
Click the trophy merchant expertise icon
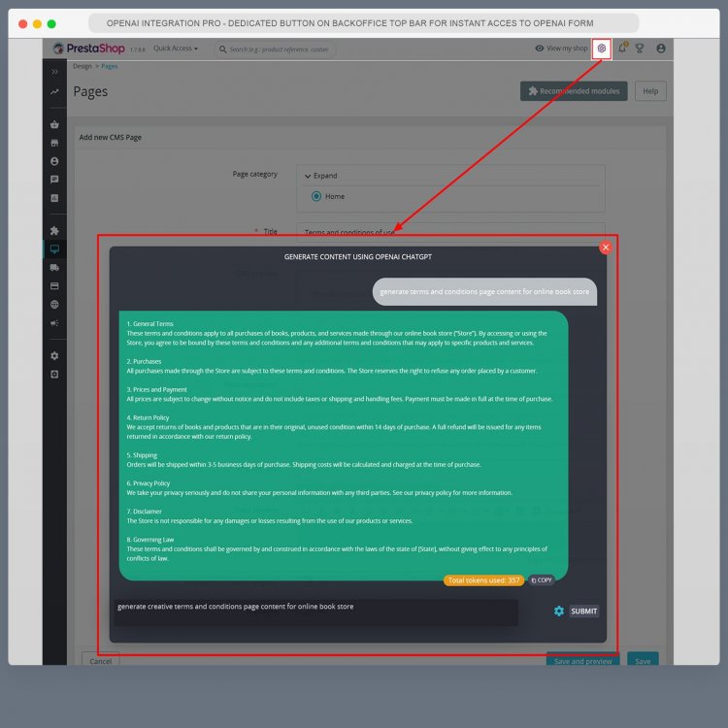(640, 49)
